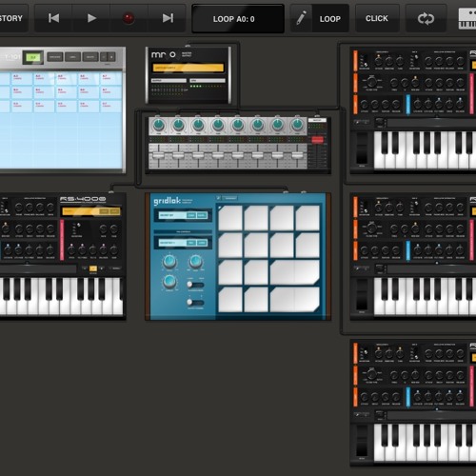Click the red record button

129,18
